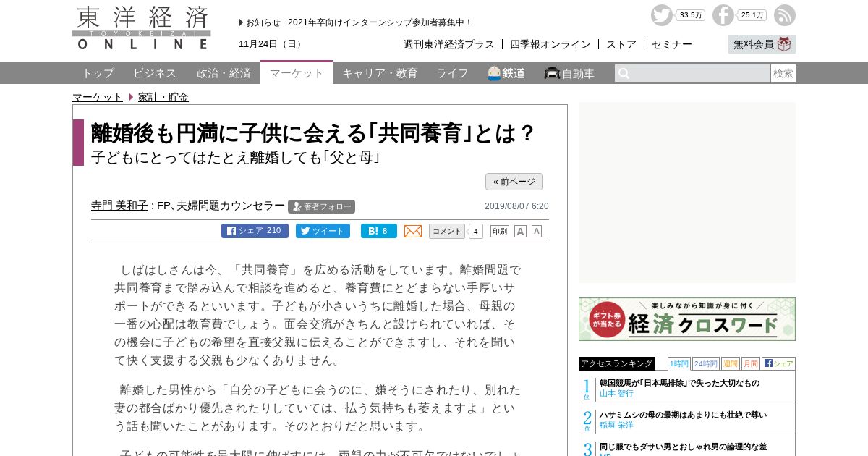This screenshot has height=456, width=868.
Task: Click the 著者フォロー button
Action: click(x=321, y=206)
